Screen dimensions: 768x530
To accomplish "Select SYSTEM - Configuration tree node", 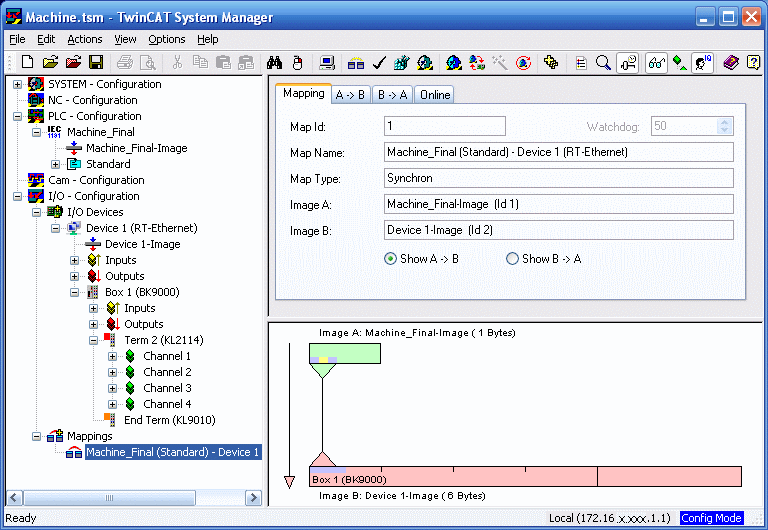I will point(104,84).
